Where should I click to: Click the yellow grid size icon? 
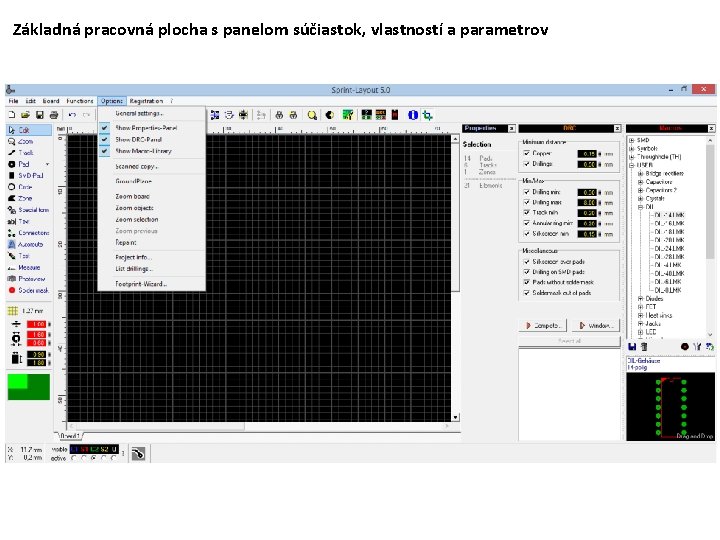pyautogui.click(x=13, y=311)
